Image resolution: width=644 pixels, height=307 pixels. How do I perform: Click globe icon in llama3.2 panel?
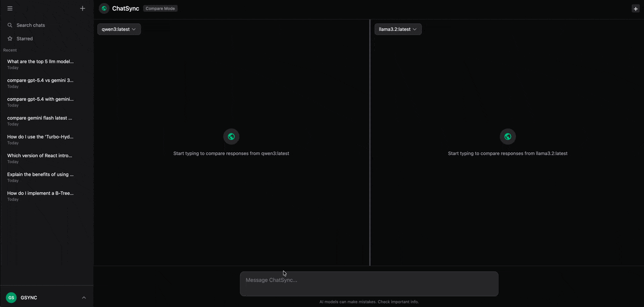tap(508, 136)
